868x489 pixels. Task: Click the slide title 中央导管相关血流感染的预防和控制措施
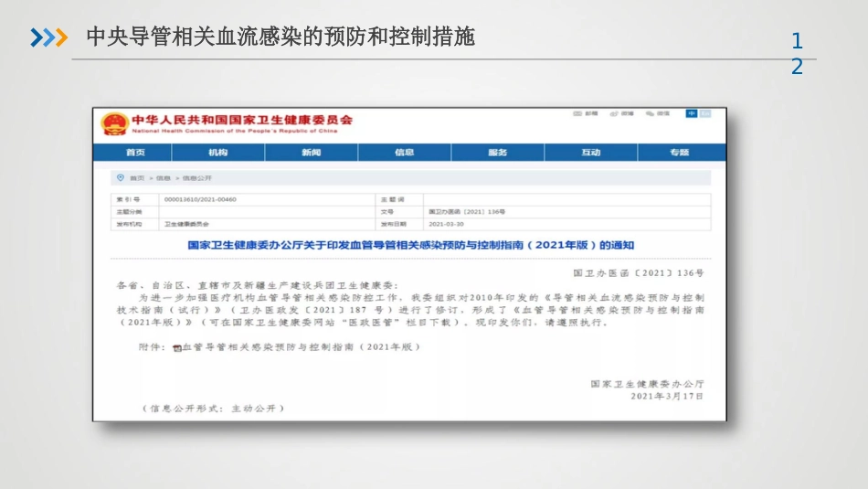click(281, 37)
